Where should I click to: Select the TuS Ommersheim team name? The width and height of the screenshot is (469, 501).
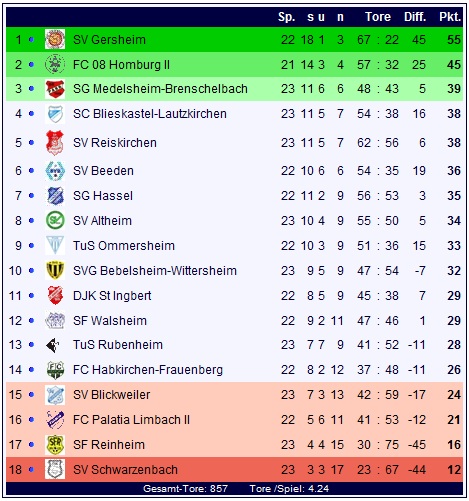(124, 246)
